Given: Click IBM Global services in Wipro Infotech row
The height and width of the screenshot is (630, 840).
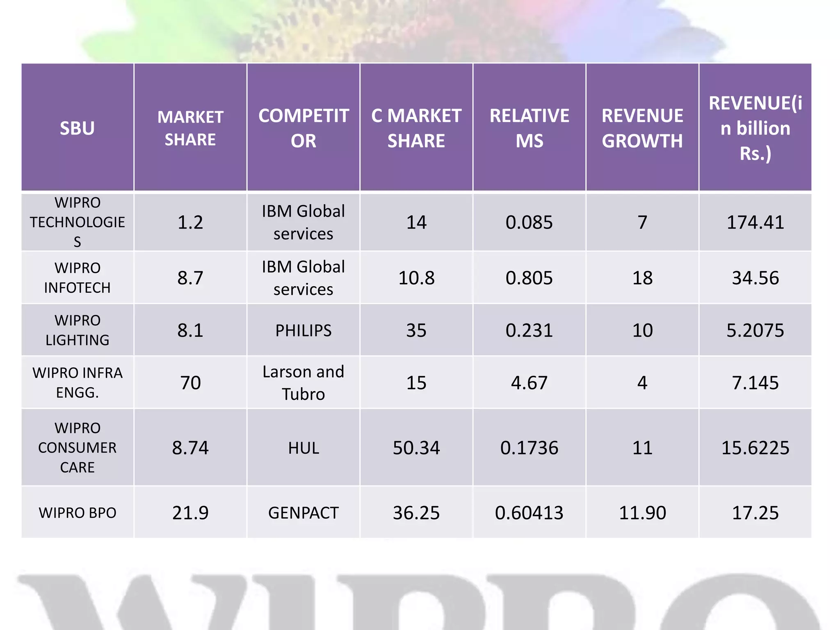Looking at the screenshot, I should [304, 278].
